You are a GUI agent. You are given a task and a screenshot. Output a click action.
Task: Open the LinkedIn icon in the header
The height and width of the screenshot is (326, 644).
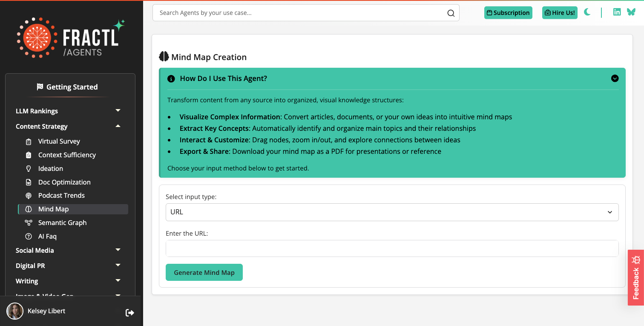[x=617, y=12]
